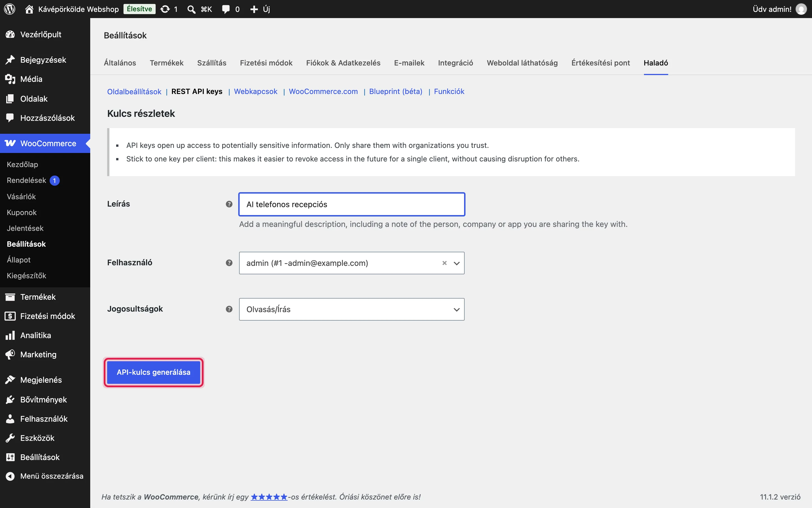
Task: Open the comments bubble icon in admin bar
Action: click(x=226, y=9)
